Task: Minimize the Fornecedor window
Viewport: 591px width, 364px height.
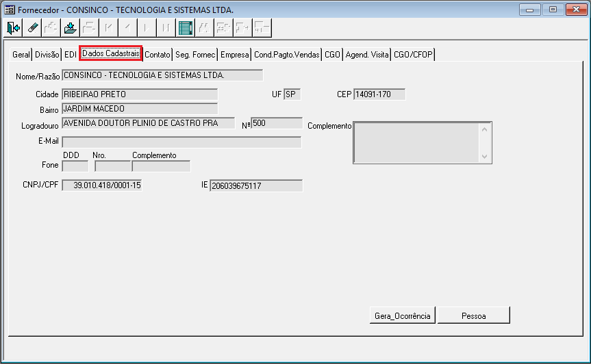Action: [x=530, y=10]
